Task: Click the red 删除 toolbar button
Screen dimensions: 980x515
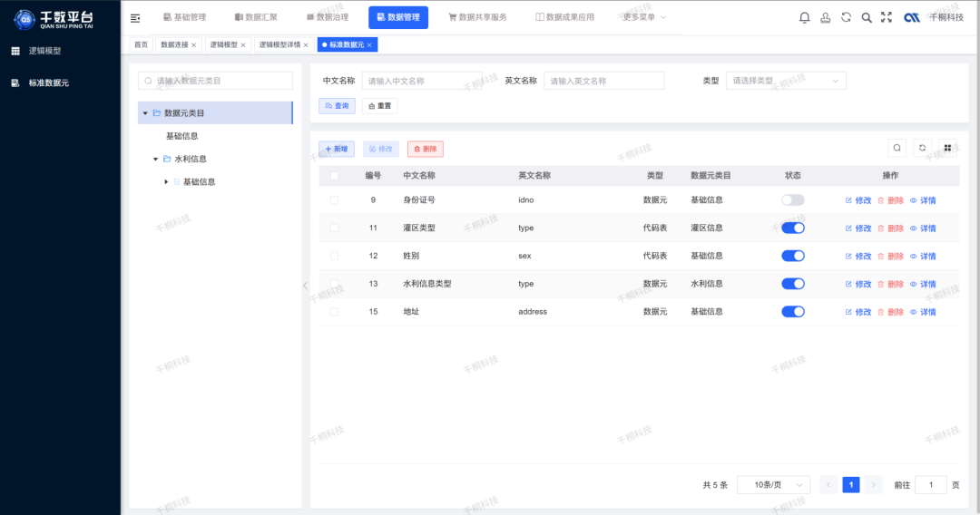Action: click(x=425, y=150)
